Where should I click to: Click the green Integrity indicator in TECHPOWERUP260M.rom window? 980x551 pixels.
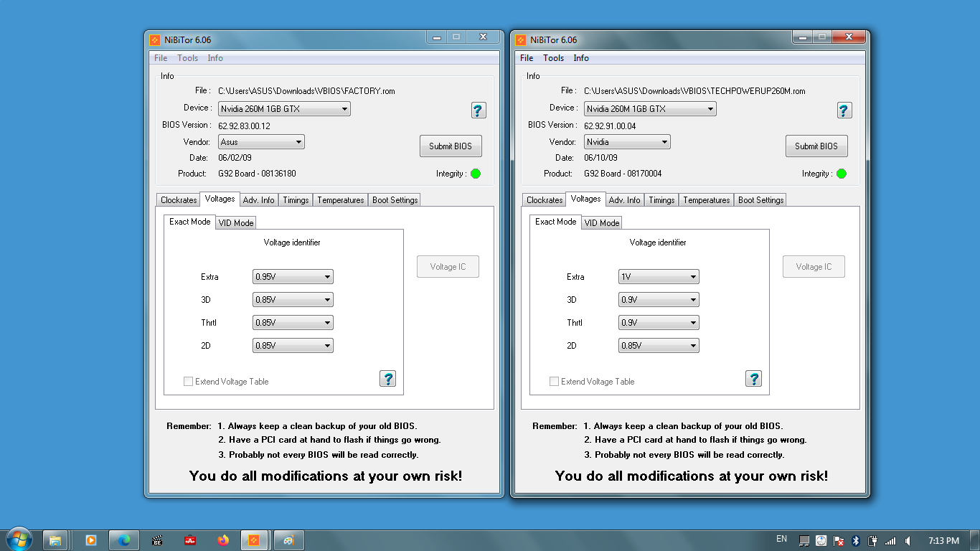click(x=842, y=174)
